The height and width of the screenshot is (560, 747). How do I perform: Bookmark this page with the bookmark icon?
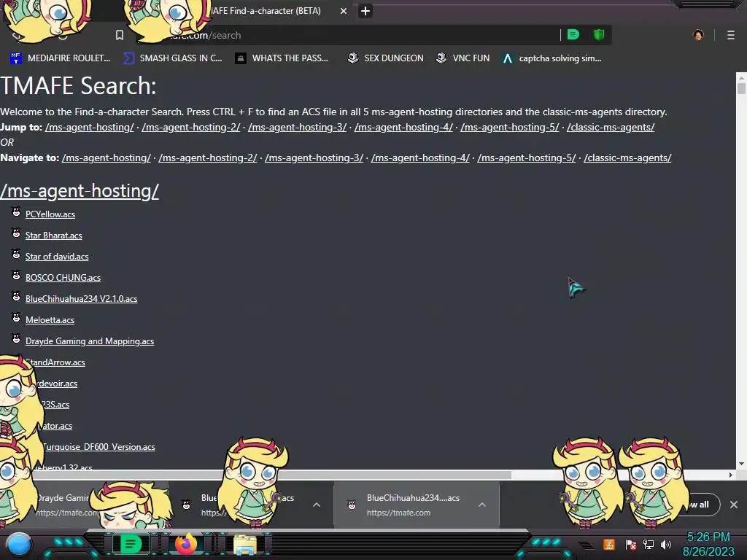(x=120, y=35)
